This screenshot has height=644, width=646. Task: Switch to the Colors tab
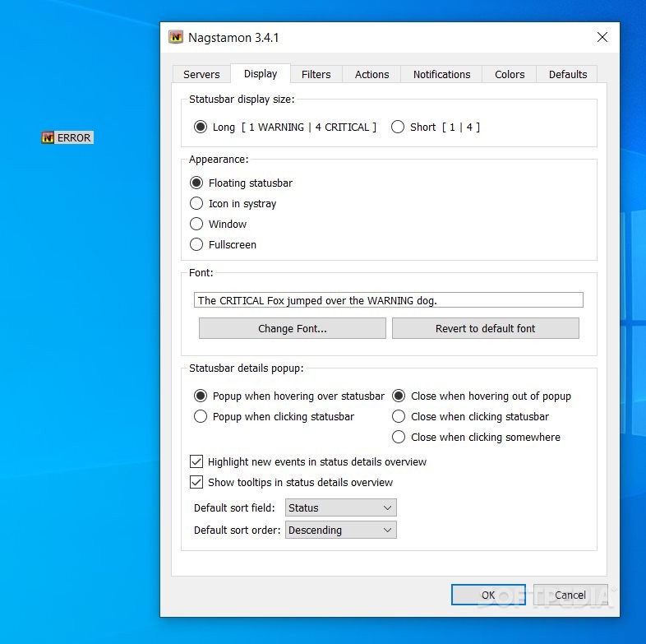tap(510, 74)
